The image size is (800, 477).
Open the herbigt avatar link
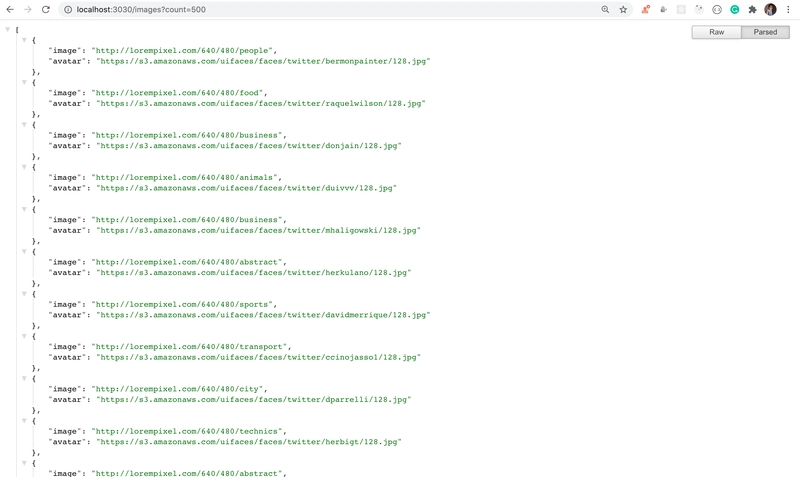(249, 442)
